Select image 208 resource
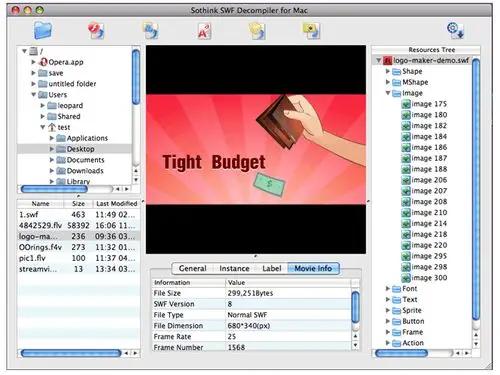This screenshot has height=375, width=500. (x=424, y=202)
